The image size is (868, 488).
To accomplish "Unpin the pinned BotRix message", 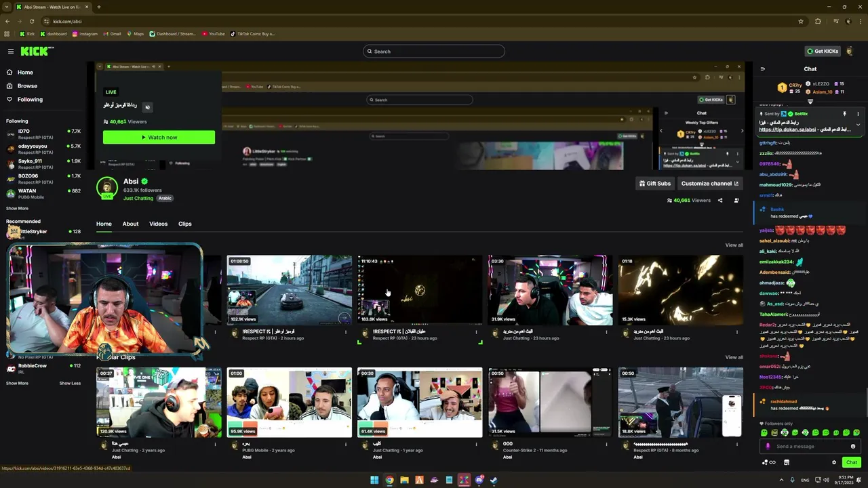I will [844, 114].
